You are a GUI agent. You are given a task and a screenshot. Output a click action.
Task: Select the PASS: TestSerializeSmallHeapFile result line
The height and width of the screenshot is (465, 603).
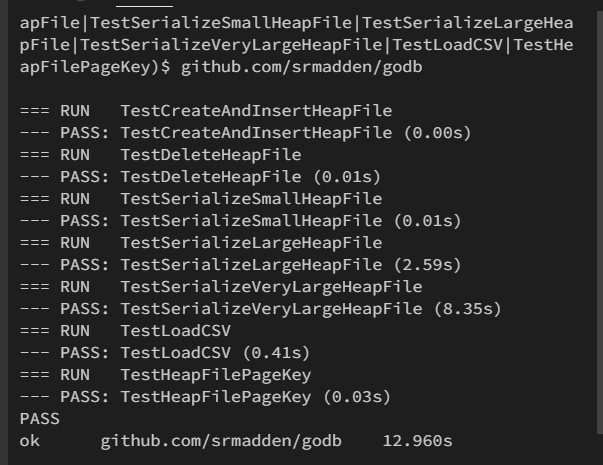pyautogui.click(x=240, y=220)
